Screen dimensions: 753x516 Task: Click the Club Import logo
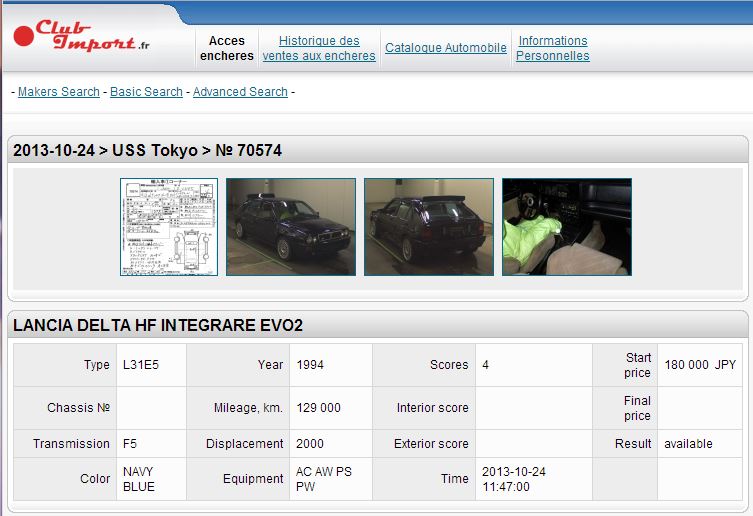(82, 36)
